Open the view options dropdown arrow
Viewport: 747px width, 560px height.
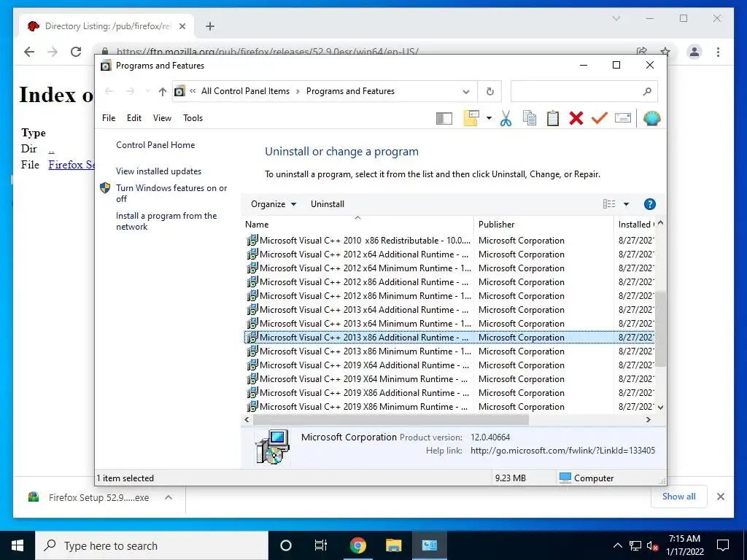[x=626, y=204]
